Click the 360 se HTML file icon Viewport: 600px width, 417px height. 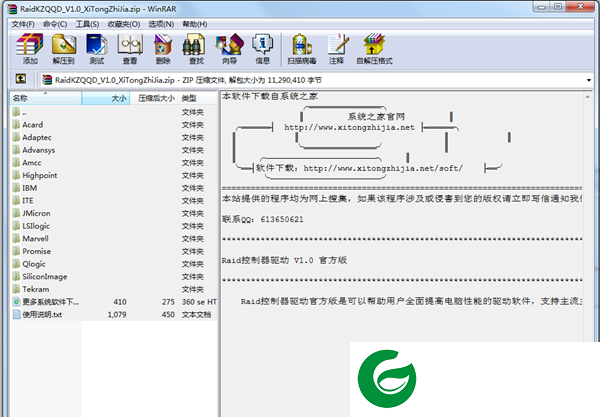click(x=16, y=302)
